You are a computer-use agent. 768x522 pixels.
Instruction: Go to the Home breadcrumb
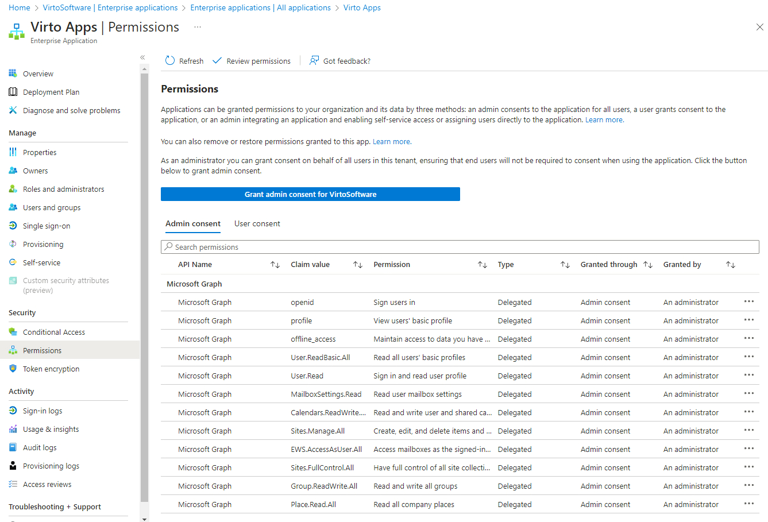pos(19,8)
